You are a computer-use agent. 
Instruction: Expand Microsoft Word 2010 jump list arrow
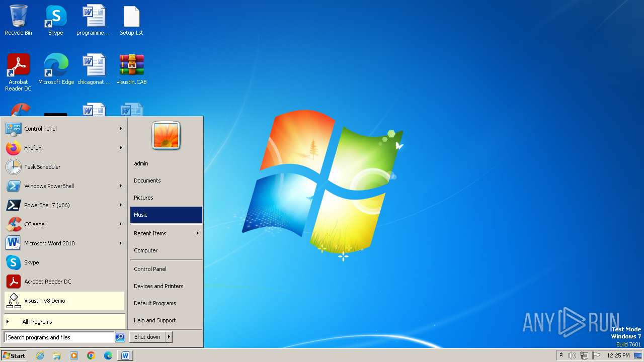click(121, 243)
